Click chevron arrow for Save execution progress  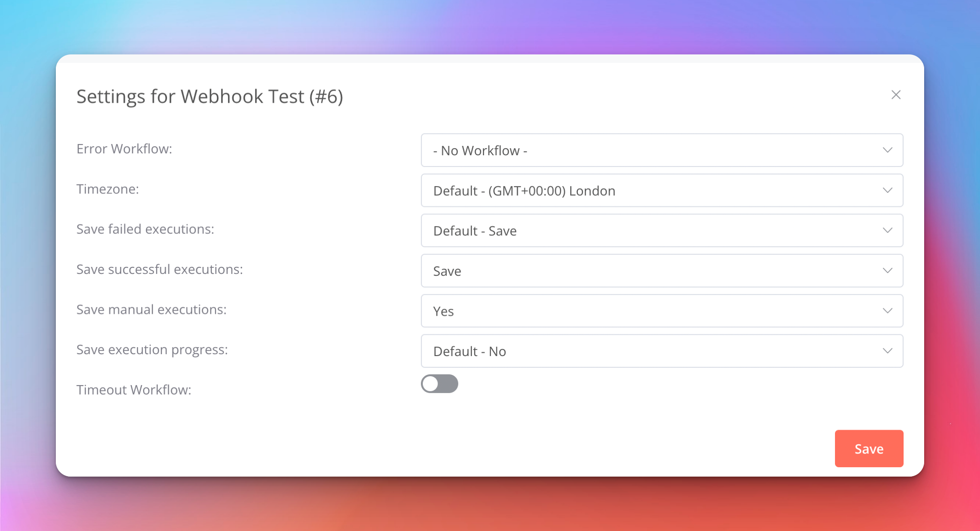tap(887, 351)
